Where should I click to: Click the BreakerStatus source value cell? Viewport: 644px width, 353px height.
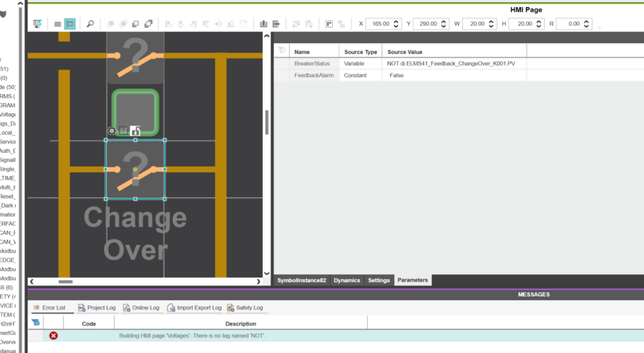454,64
